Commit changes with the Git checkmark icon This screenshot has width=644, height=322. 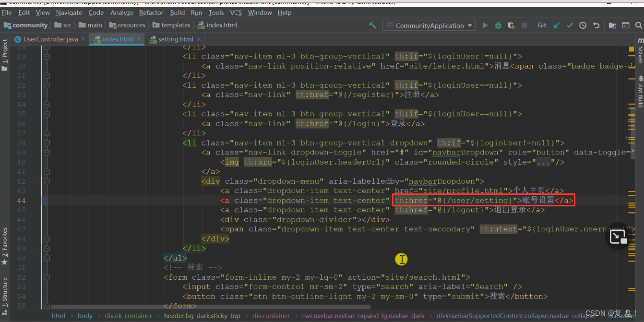pos(570,25)
